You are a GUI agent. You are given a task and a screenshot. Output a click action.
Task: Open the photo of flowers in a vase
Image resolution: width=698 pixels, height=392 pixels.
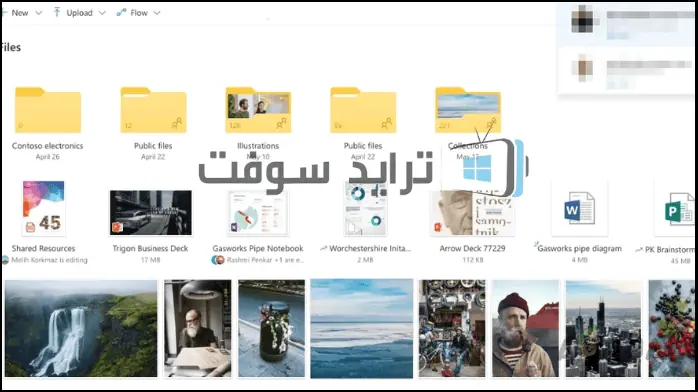click(x=272, y=328)
